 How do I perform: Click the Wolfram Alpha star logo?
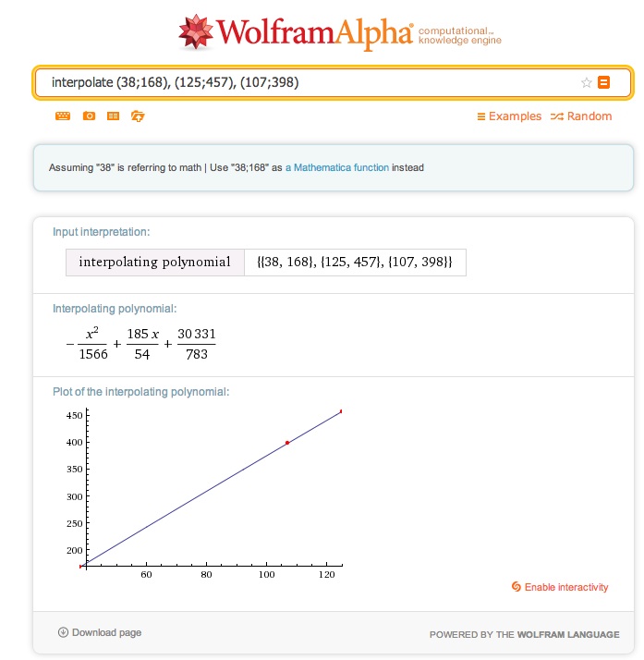[x=196, y=31]
